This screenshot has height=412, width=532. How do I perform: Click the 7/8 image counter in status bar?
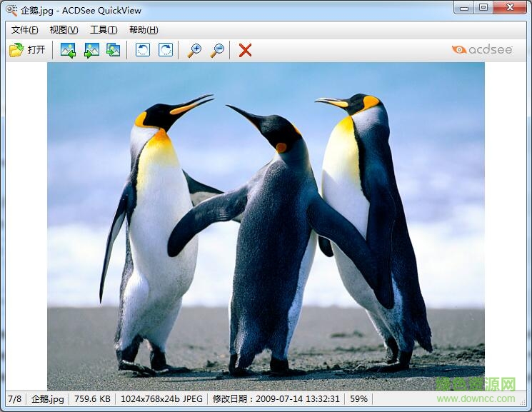pos(14,399)
